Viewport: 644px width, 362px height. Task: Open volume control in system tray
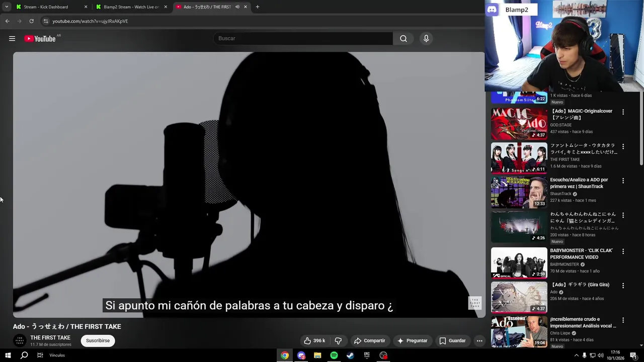coord(600,355)
